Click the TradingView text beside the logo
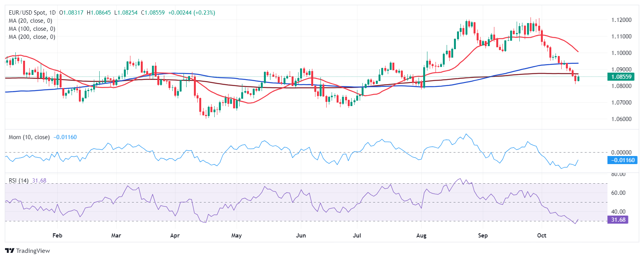644x259 pixels. 33,251
